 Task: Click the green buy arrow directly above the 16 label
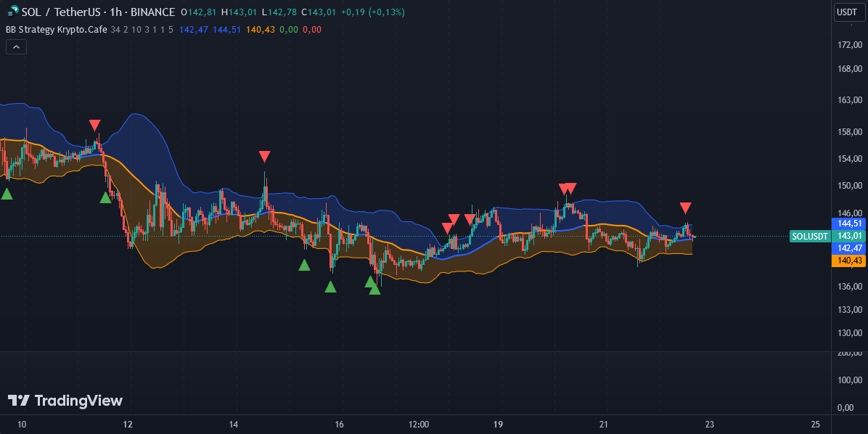[x=330, y=287]
